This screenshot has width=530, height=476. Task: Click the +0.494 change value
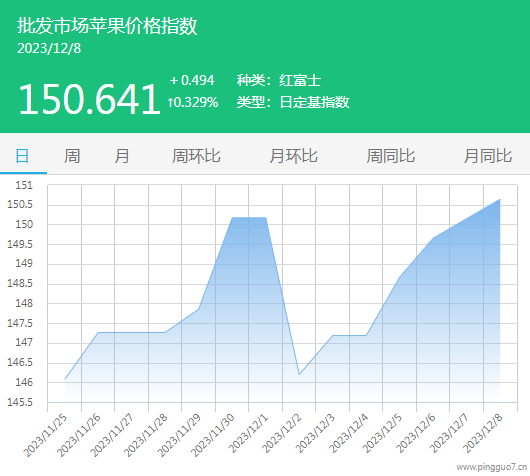pyautogui.click(x=192, y=80)
